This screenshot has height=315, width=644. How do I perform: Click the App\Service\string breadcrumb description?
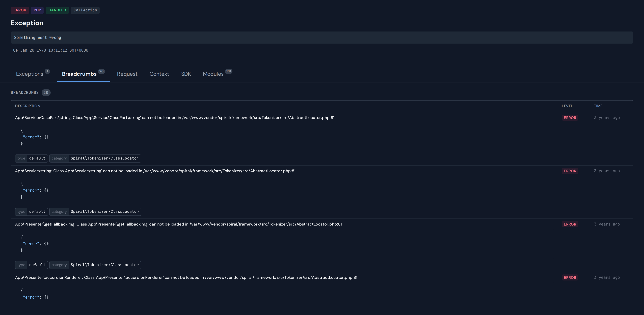(155, 171)
